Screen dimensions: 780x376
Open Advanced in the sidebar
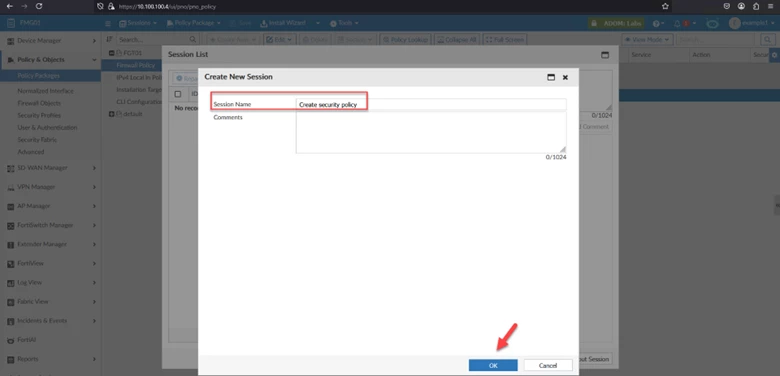pos(31,152)
